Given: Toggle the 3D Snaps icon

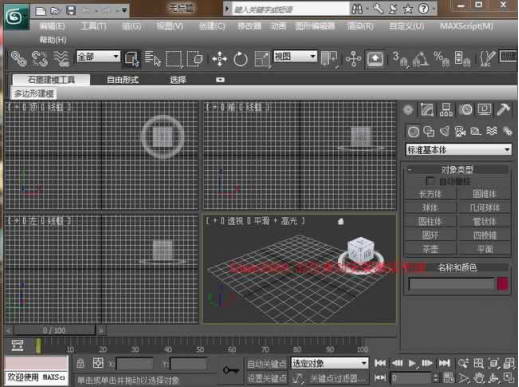Looking at the screenshot, I should (x=399, y=59).
